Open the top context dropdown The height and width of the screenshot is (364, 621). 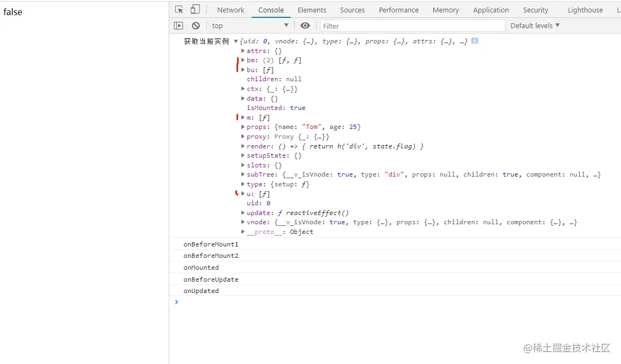pos(251,25)
